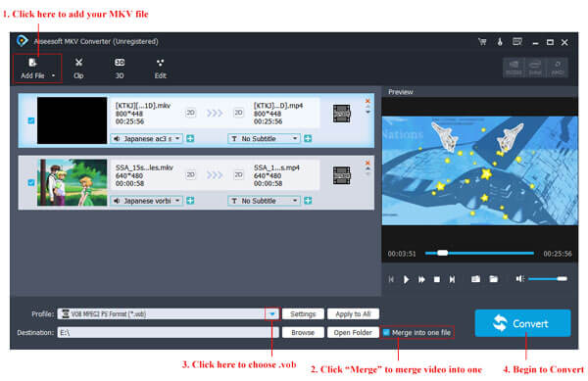Take a snapshot of the preview
The image size is (588, 381).
[475, 279]
